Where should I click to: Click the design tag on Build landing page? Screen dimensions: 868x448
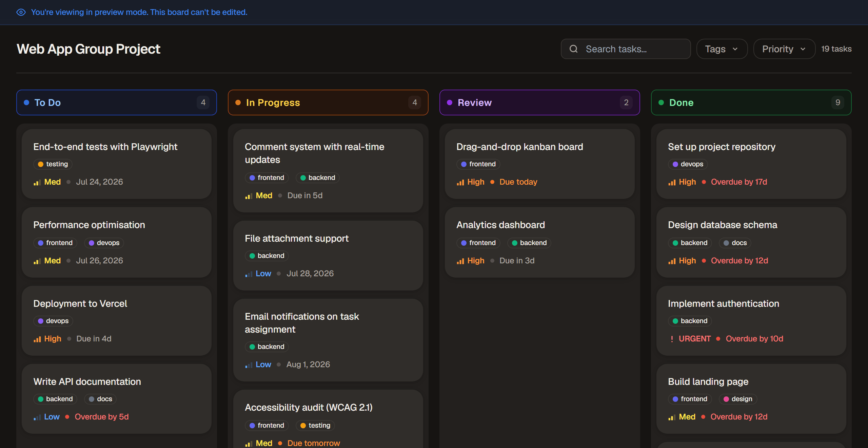point(738,399)
